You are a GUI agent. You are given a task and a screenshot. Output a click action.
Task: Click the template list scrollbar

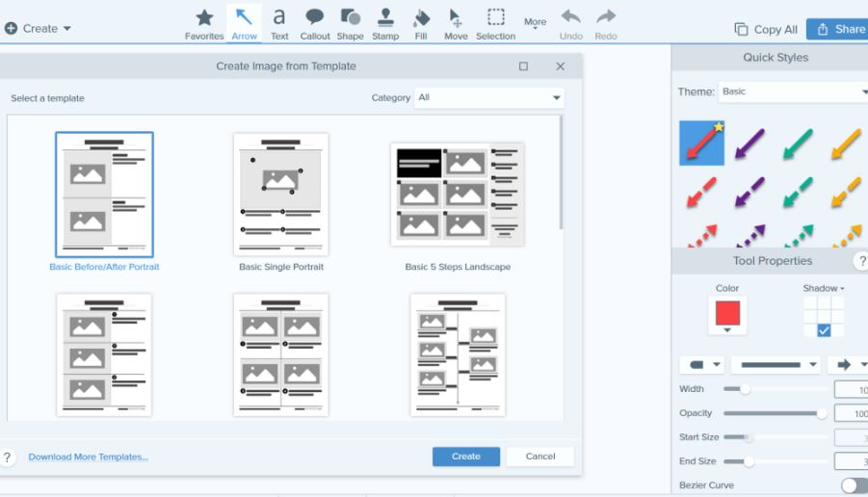(x=561, y=172)
